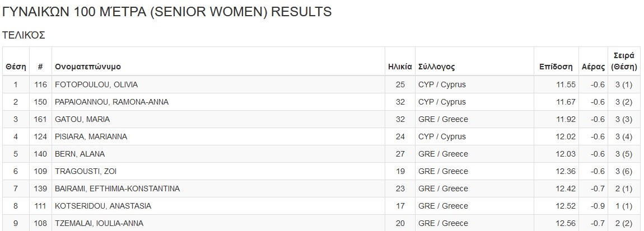Click KOTSERIDOU, ANASTASIA name cell
The width and height of the screenshot is (644, 231).
[102, 206]
